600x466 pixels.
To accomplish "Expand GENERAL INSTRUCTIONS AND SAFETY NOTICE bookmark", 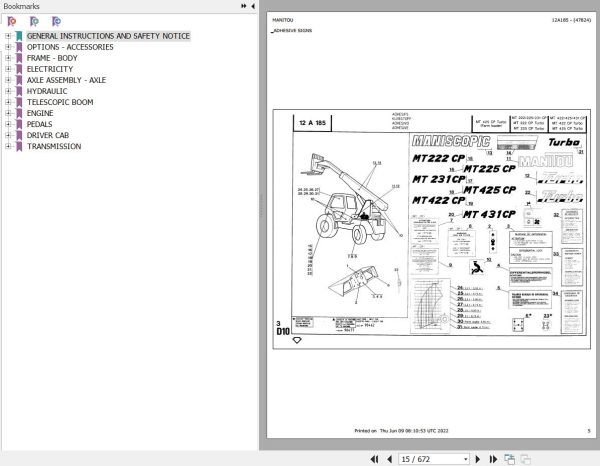I will pyautogui.click(x=8, y=36).
